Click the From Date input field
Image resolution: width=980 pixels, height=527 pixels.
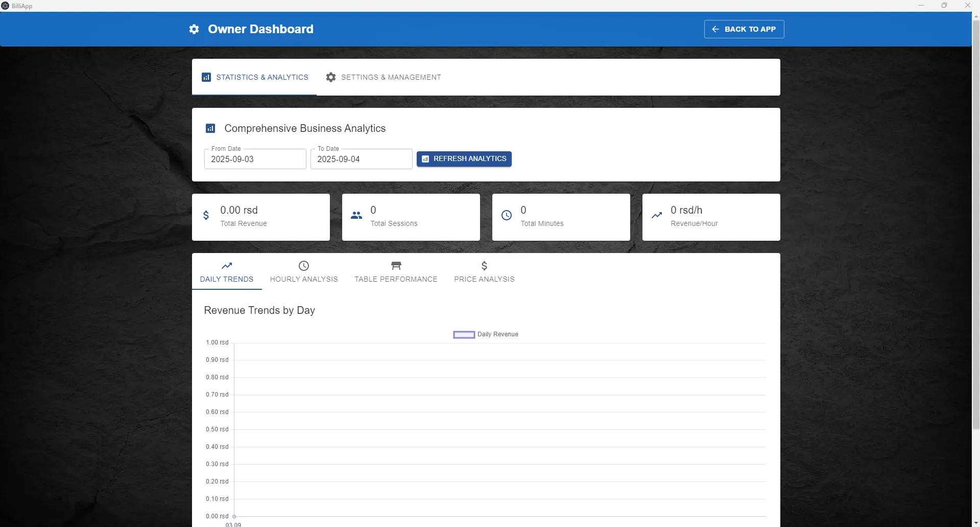click(255, 159)
